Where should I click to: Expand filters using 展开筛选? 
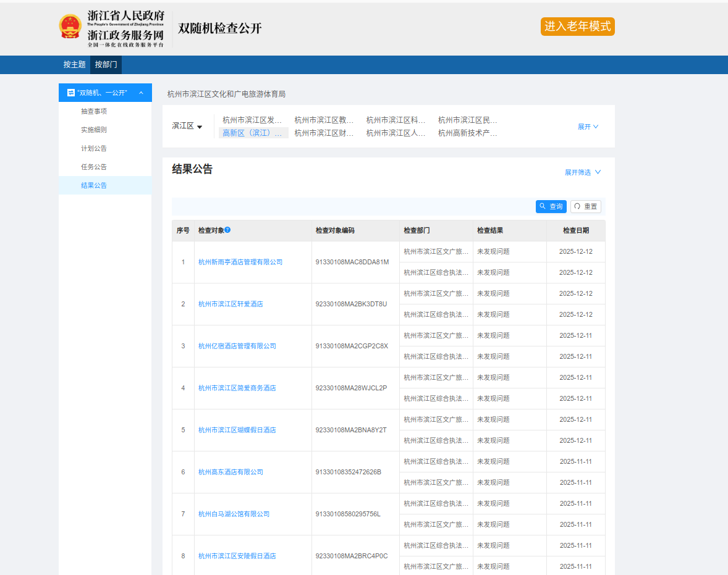click(x=582, y=172)
